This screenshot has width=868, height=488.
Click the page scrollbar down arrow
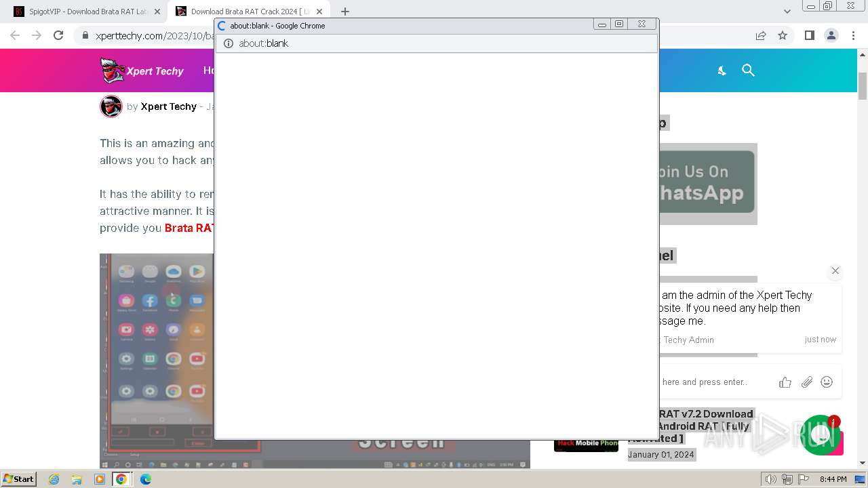[x=863, y=464]
